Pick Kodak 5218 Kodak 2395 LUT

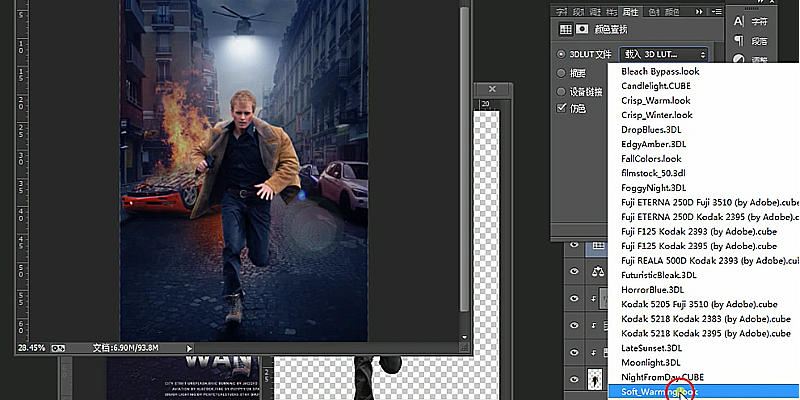click(x=704, y=333)
